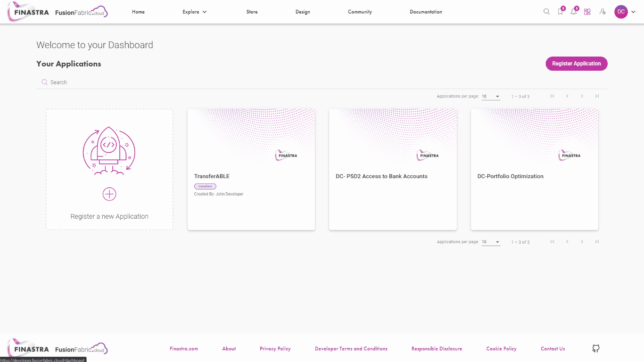The width and height of the screenshot is (644, 362).
Task: Click the applications Search input field
Action: click(322, 82)
